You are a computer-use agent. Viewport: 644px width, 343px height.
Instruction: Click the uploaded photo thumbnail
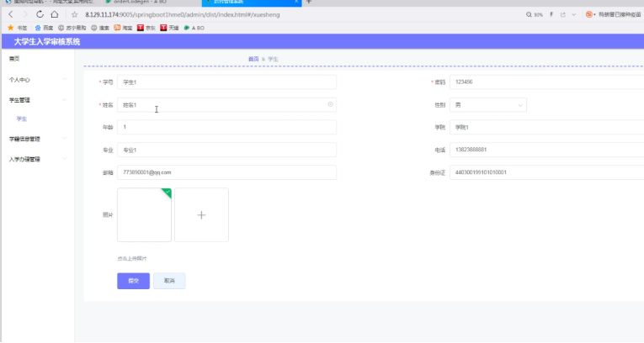click(x=144, y=215)
